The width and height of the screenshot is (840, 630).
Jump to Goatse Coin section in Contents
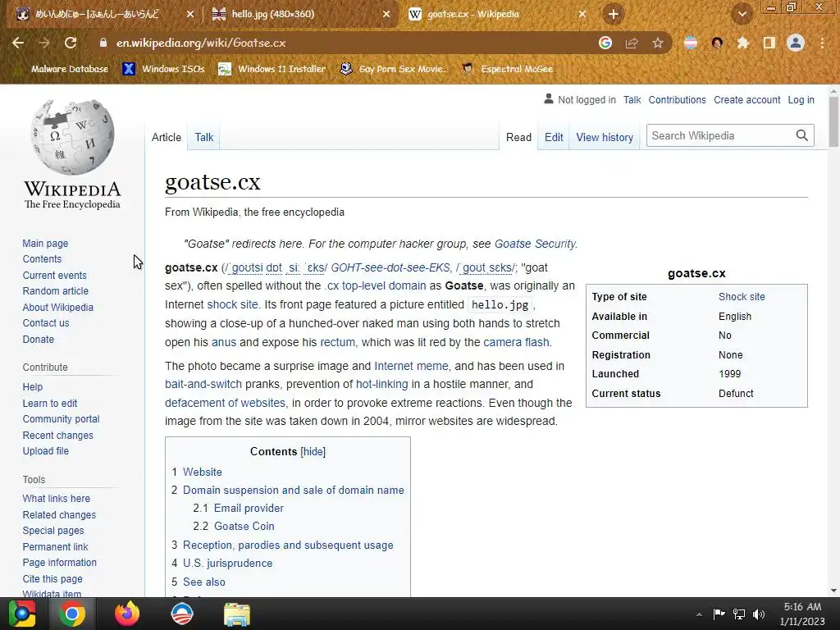point(244,526)
